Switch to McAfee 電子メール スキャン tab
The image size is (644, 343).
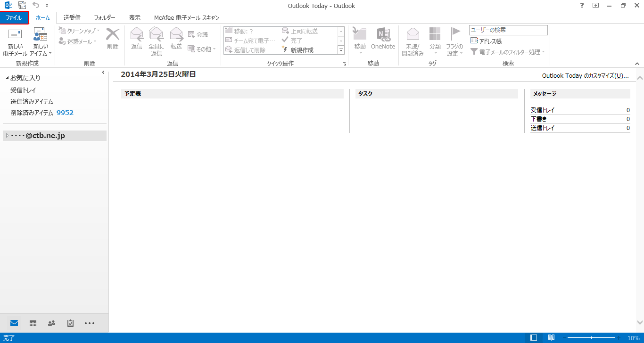point(187,18)
